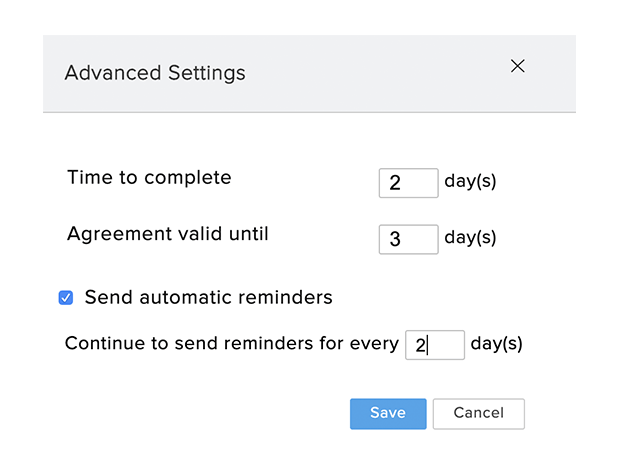Focus the Agreement valid until days field
Viewport: 617px width, 461px height.
[408, 240]
